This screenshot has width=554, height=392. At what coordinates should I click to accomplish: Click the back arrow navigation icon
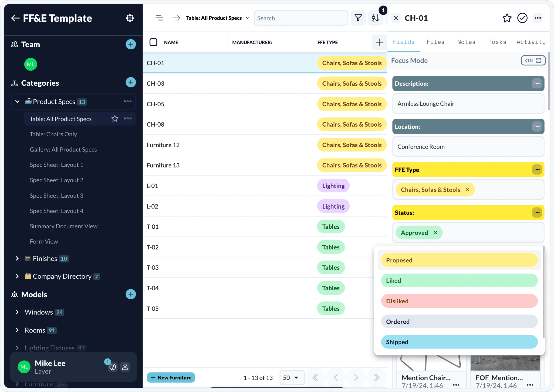[15, 18]
